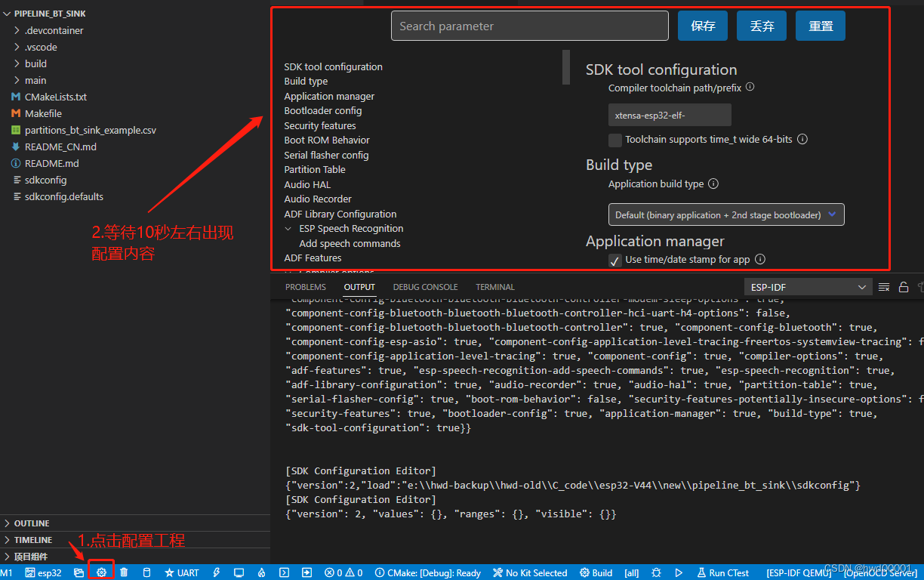
Task: Click No Kit Selected in status bar
Action: [x=530, y=572]
